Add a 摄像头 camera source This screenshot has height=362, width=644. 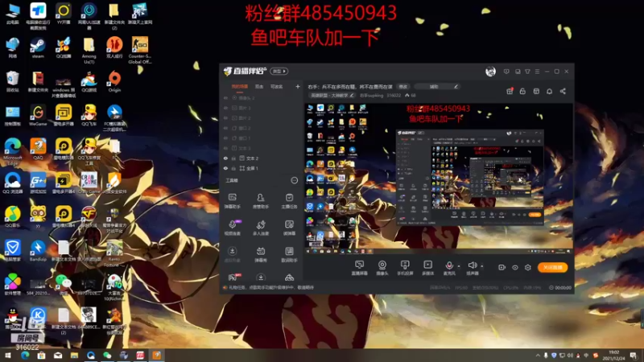[x=382, y=268]
